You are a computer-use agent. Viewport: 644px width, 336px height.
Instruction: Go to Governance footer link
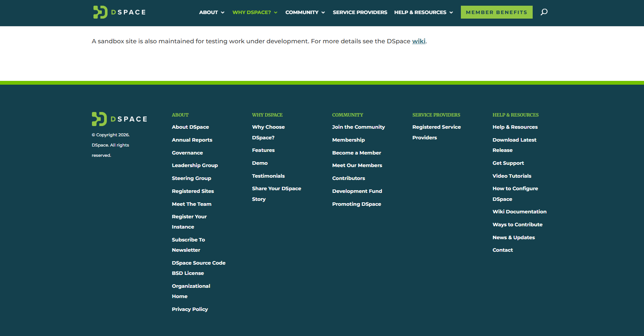(187, 153)
